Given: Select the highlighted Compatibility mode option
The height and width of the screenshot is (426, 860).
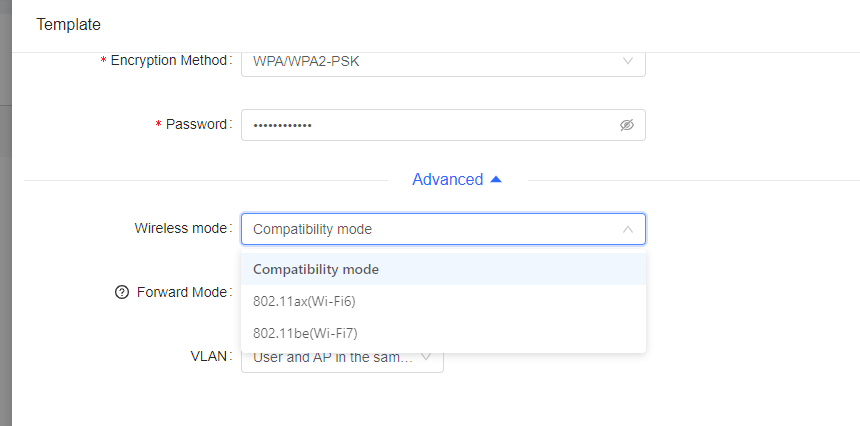Looking at the screenshot, I should (x=443, y=269).
